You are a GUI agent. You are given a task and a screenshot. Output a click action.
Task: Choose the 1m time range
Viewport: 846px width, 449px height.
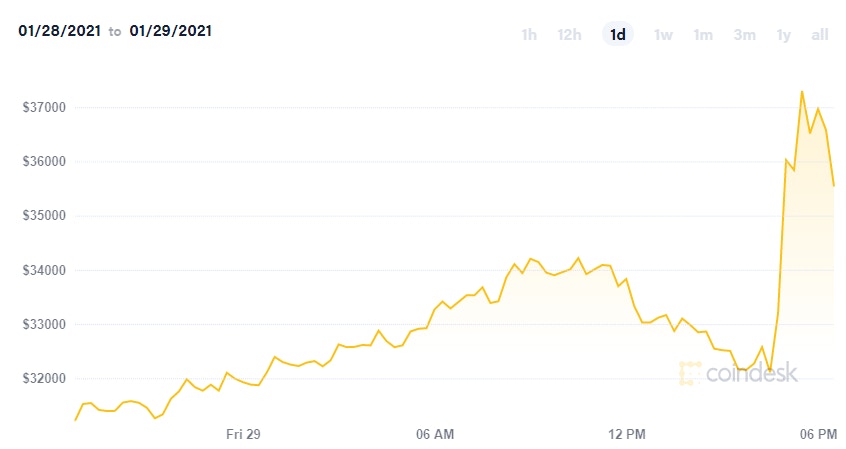(703, 35)
